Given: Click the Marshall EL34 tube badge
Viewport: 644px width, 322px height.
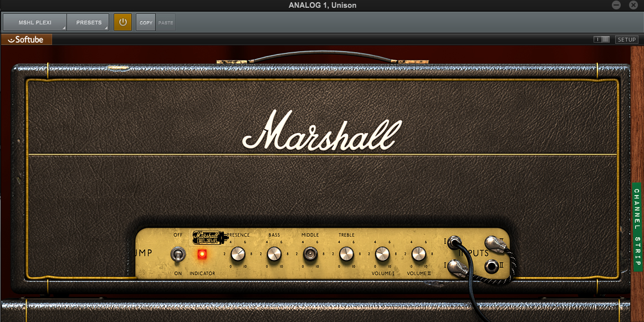Looking at the screenshot, I should click(210, 237).
